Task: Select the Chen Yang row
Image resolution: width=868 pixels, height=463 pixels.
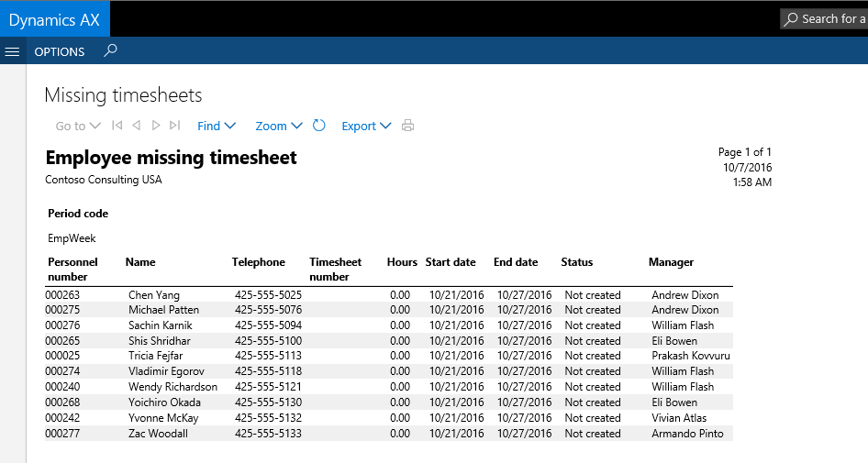Action: (154, 295)
